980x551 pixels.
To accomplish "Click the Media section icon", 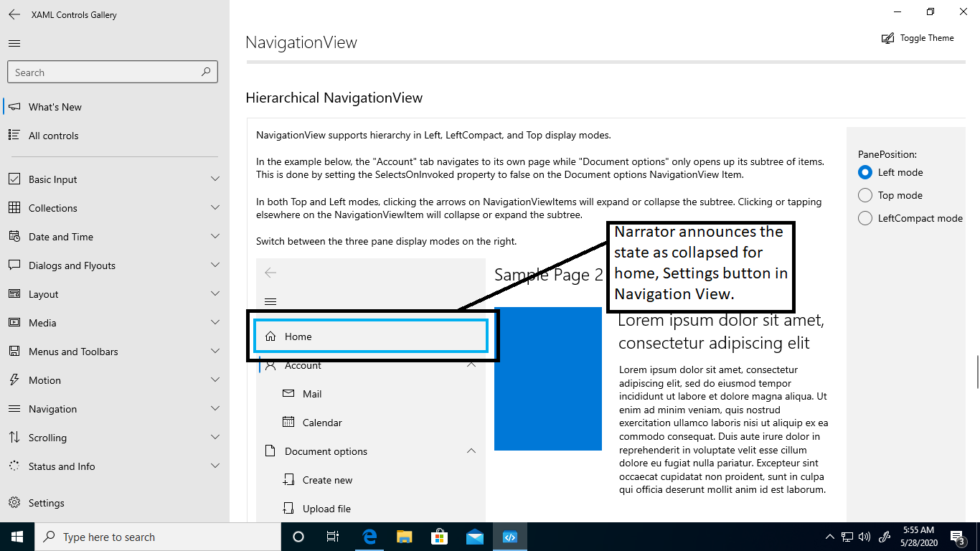I will [16, 322].
